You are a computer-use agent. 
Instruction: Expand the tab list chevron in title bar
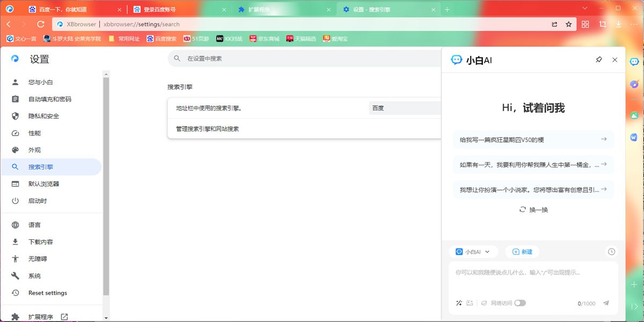coord(586,8)
